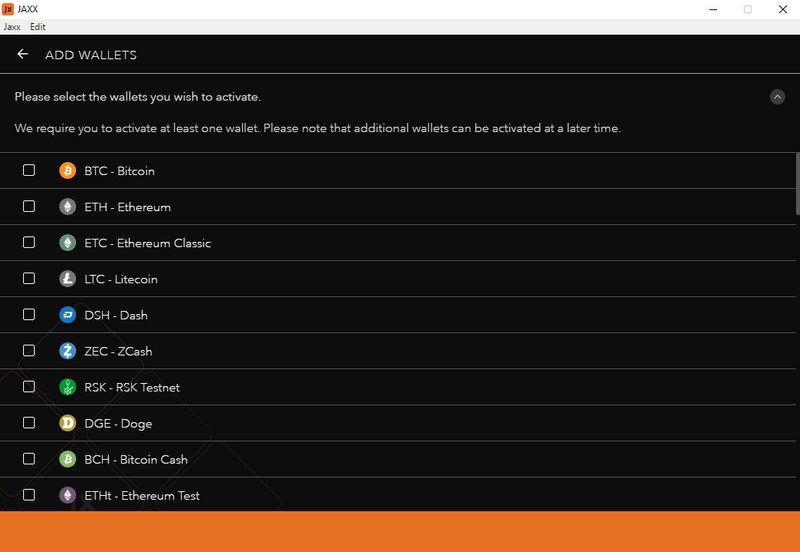
Task: Click the 'ETH - Ethereum' label
Action: [128, 207]
